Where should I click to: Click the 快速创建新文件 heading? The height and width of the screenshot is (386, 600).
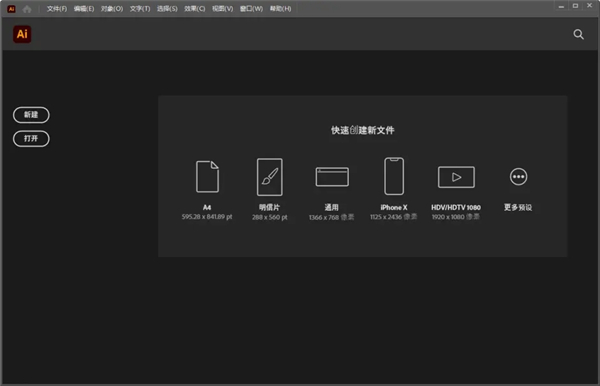pos(362,130)
